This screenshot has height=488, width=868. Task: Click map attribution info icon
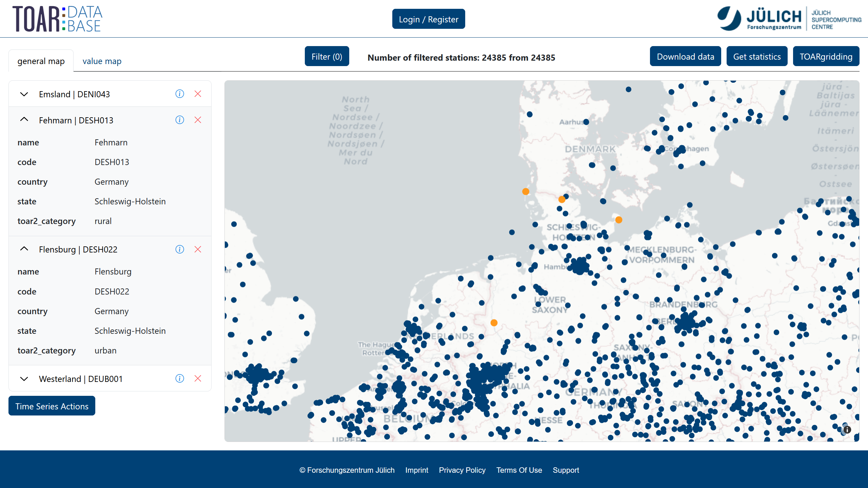tap(847, 430)
